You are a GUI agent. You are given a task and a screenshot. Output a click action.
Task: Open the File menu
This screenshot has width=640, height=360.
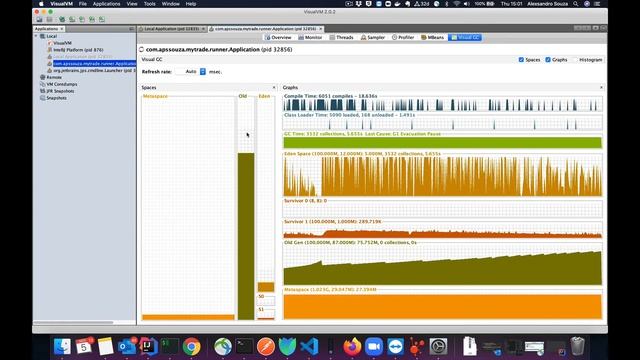pos(83,4)
